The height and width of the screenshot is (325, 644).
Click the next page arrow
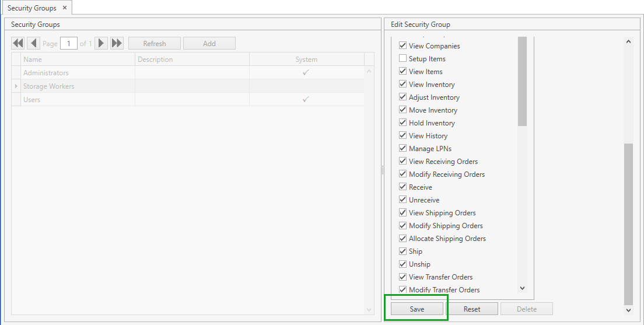[101, 44]
